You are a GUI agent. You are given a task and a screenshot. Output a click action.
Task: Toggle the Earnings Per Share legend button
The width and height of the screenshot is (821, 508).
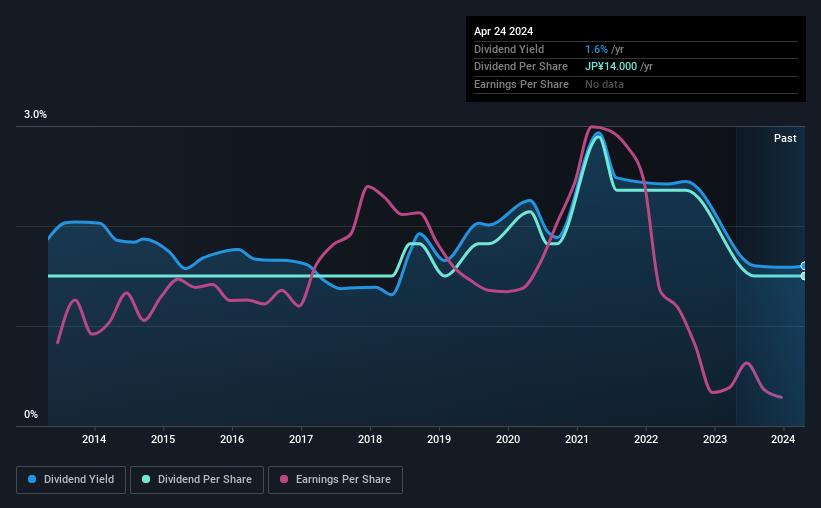click(335, 480)
